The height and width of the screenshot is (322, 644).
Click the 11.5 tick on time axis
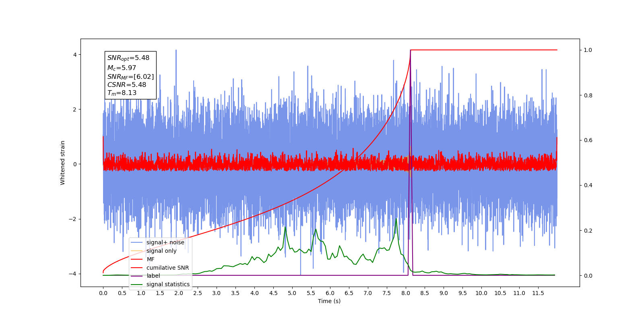pyautogui.click(x=538, y=293)
